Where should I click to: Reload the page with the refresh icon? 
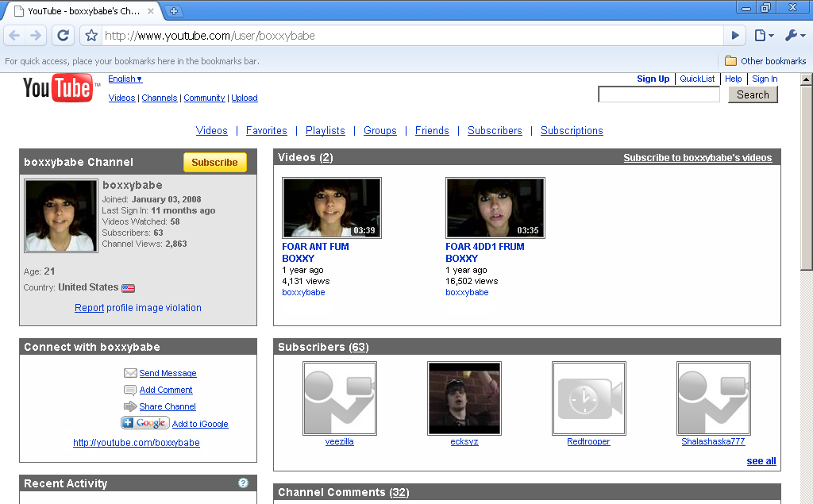tap(64, 35)
